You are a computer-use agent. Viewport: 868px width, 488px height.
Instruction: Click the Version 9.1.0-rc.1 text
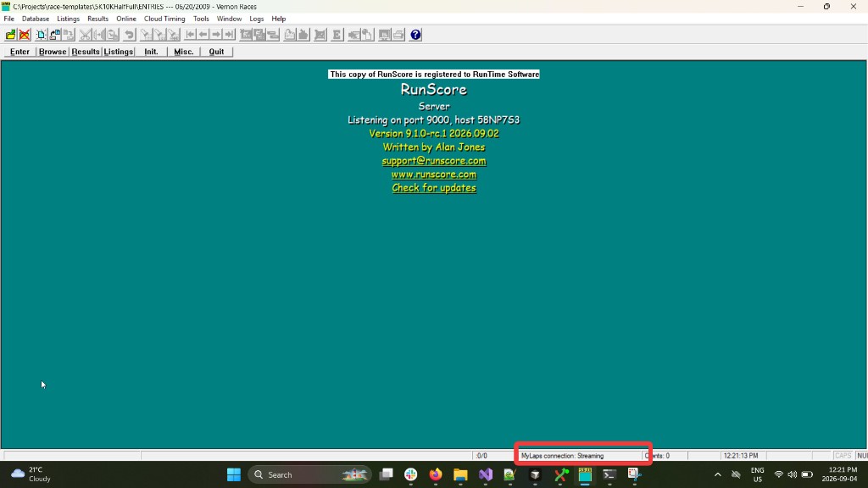tap(434, 133)
